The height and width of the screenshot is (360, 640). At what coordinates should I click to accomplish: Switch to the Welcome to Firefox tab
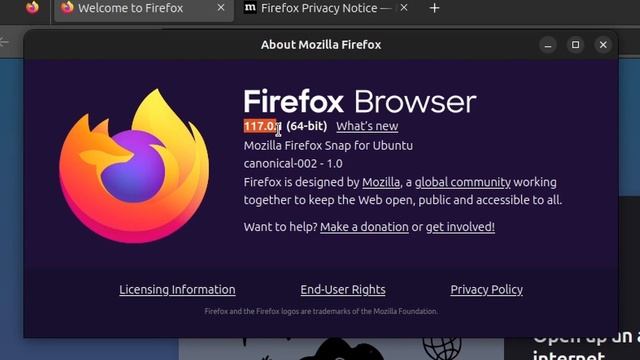click(144, 9)
